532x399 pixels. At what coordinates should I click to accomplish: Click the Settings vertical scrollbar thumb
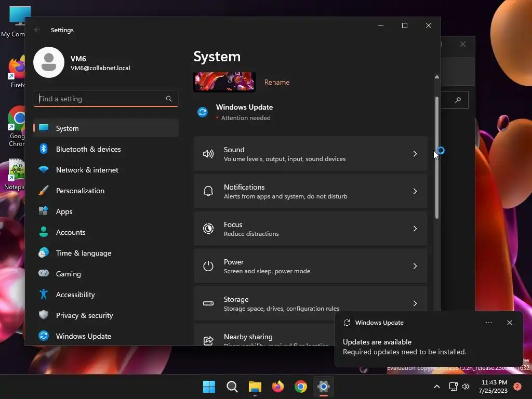coord(436,157)
